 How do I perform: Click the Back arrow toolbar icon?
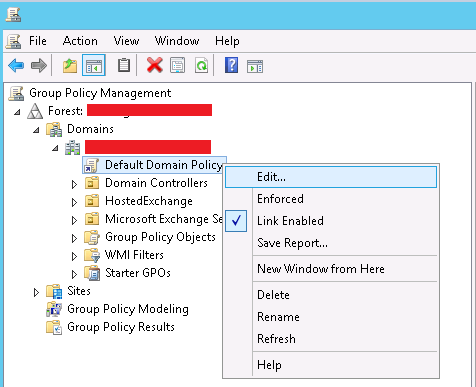click(x=16, y=65)
